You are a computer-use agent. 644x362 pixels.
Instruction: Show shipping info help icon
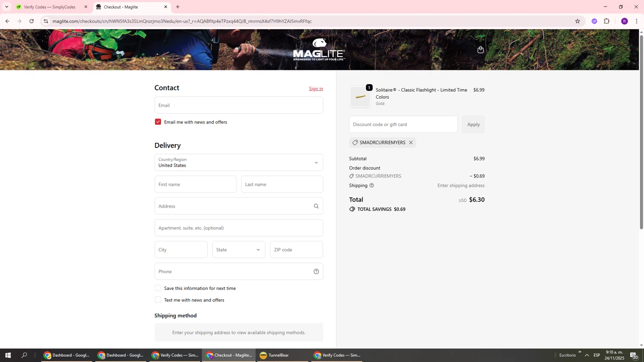(x=372, y=186)
